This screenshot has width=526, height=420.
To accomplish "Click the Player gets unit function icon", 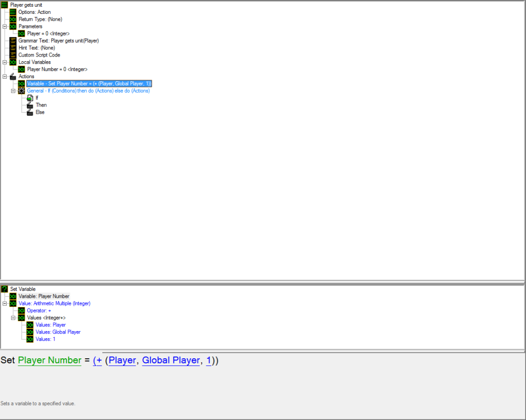I will (x=4, y=5).
